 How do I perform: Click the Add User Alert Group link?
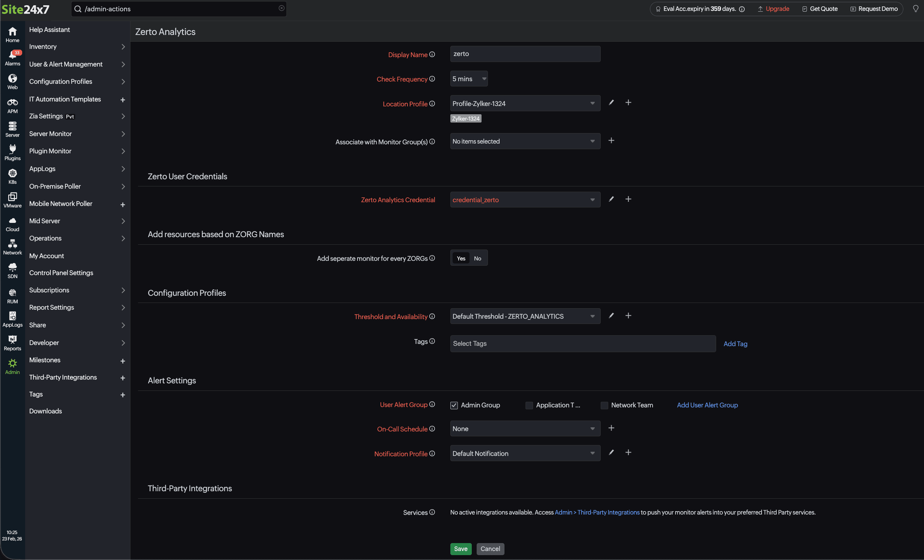(x=707, y=405)
